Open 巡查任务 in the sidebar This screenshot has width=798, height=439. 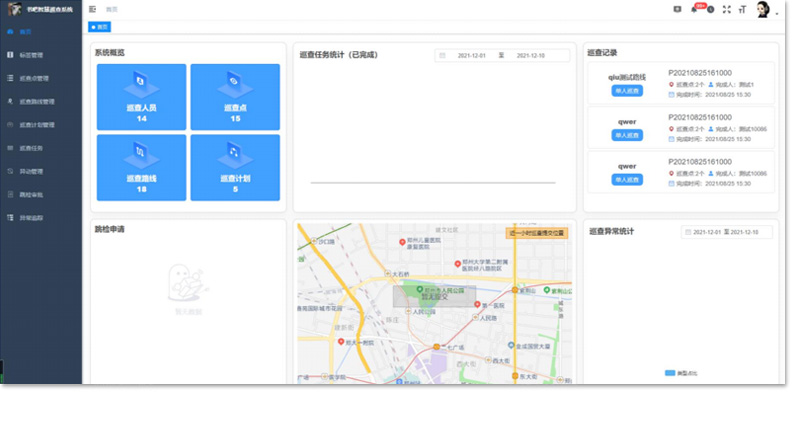[31, 148]
